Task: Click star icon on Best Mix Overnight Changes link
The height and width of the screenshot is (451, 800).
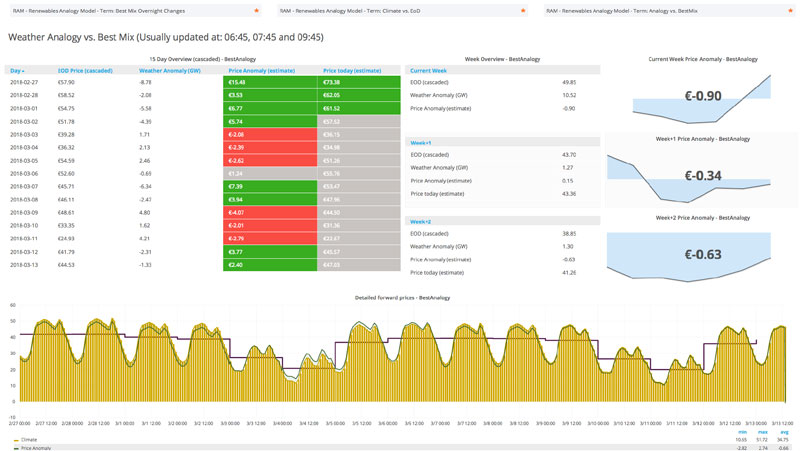Action: pos(257,11)
